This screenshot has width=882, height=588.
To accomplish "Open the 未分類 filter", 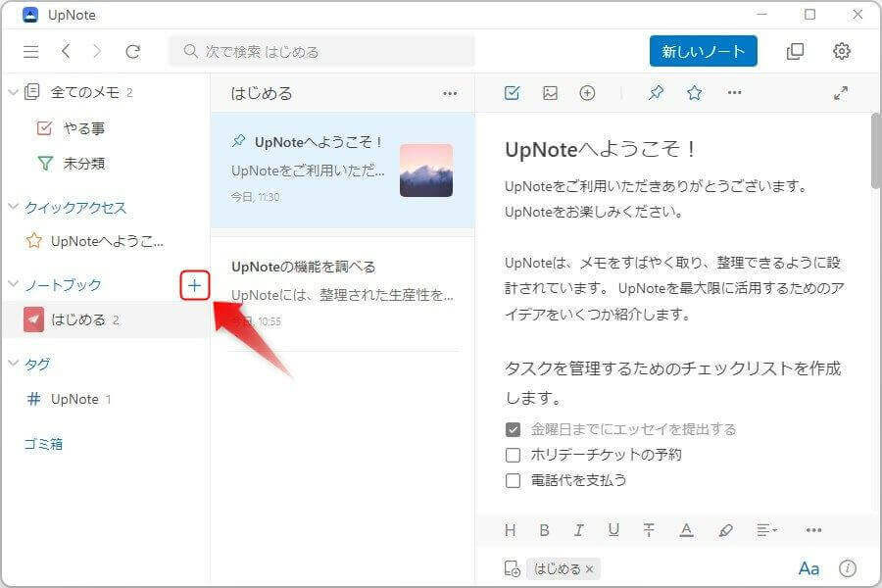I will coord(84,164).
